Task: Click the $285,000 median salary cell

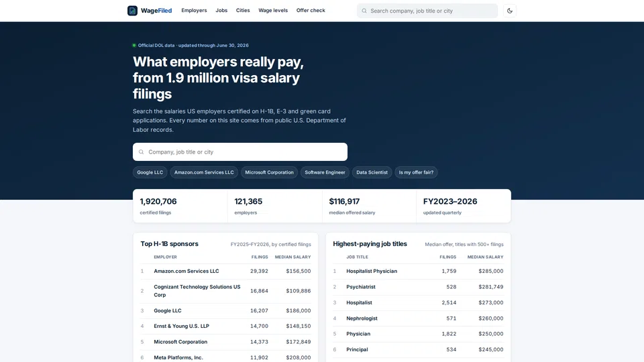Action: pyautogui.click(x=491, y=271)
